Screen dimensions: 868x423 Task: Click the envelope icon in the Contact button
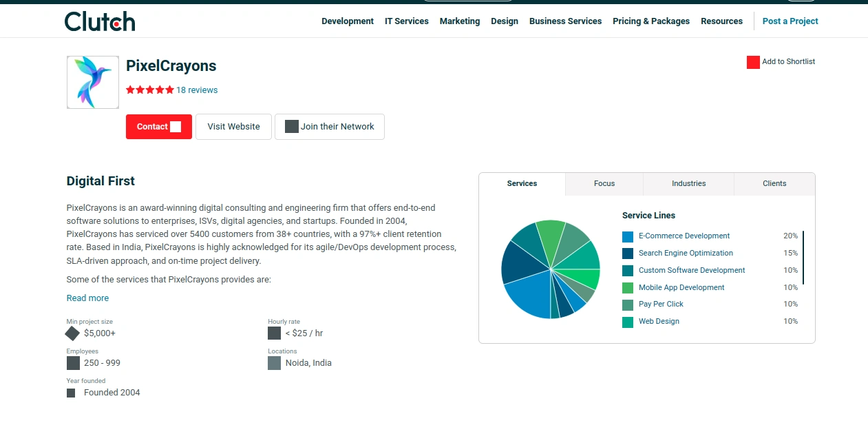[176, 127]
